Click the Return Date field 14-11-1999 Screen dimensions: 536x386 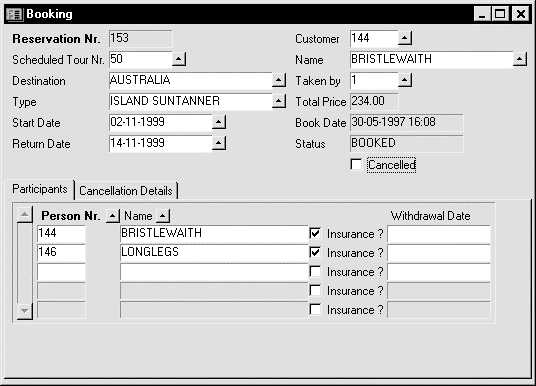point(160,143)
